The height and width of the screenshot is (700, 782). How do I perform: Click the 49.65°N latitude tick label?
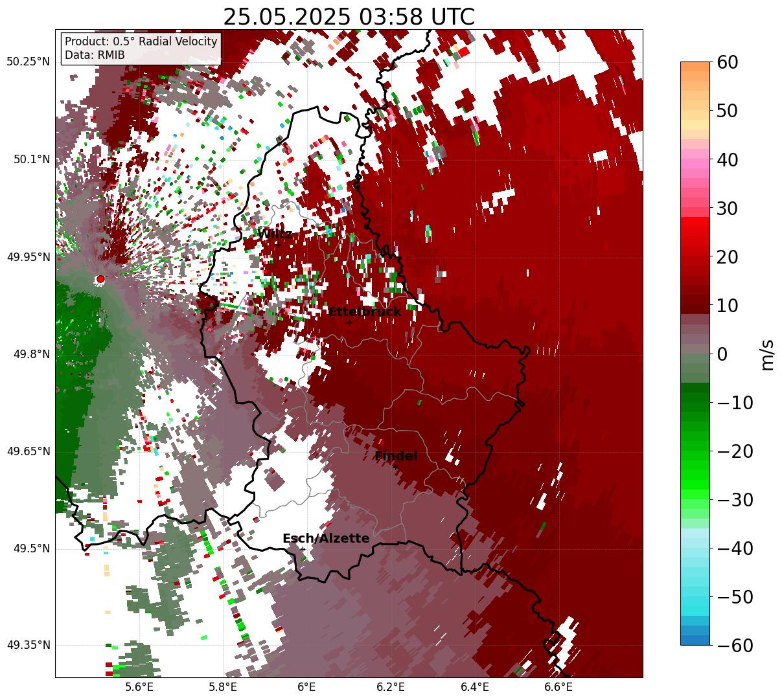pos(29,451)
